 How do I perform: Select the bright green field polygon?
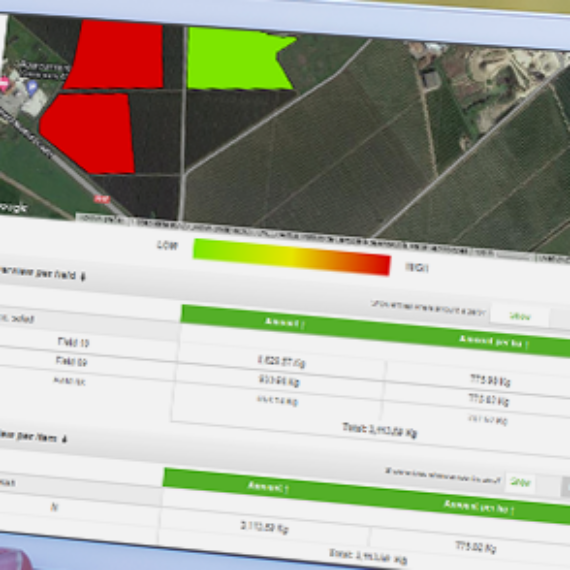coord(236,59)
